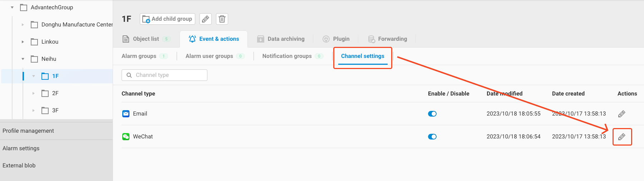This screenshot has width=644, height=181.
Task: Expand the Linkou tree node
Action: 23,42
